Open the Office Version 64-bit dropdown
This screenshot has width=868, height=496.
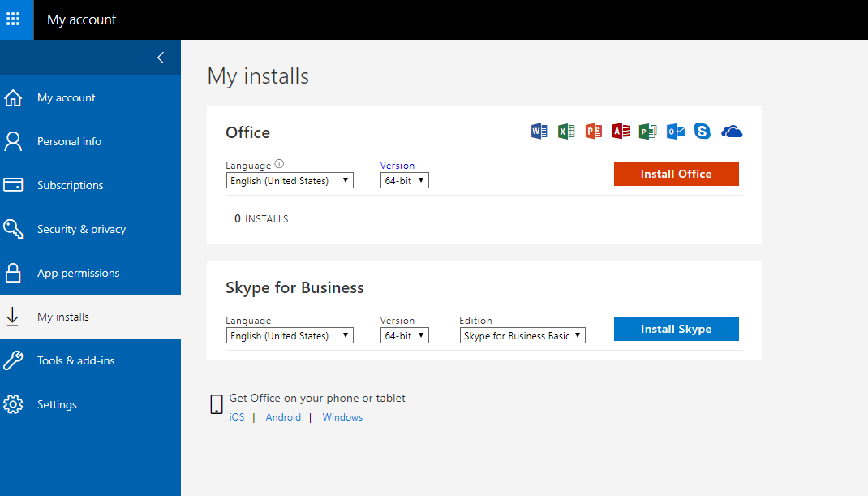click(x=404, y=181)
